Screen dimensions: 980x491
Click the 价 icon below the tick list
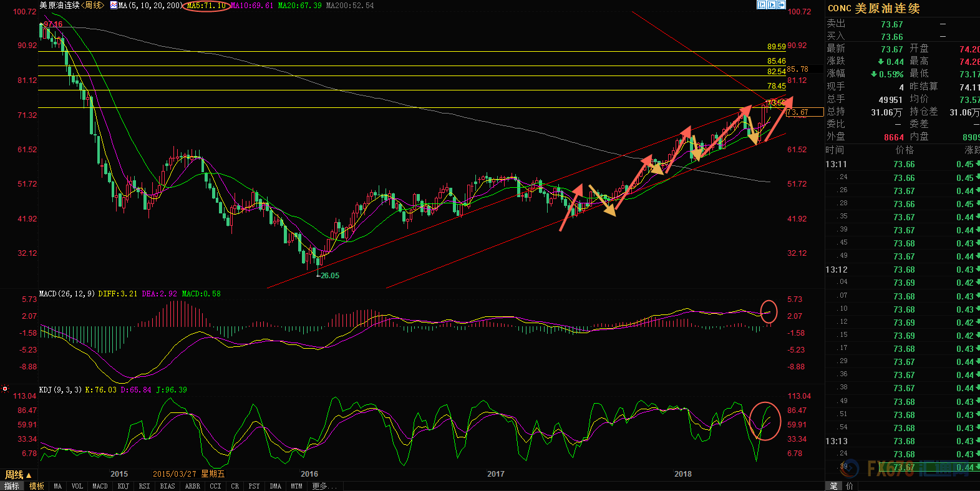click(849, 486)
